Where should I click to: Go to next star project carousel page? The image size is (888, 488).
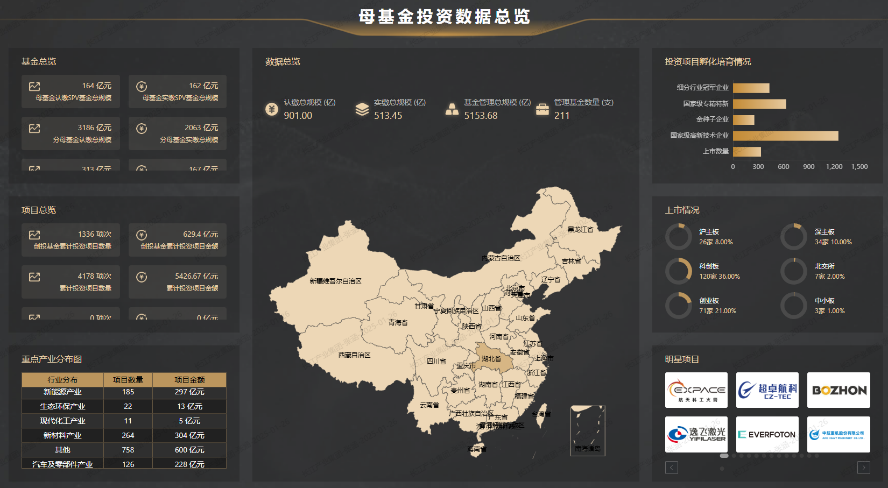click(863, 467)
